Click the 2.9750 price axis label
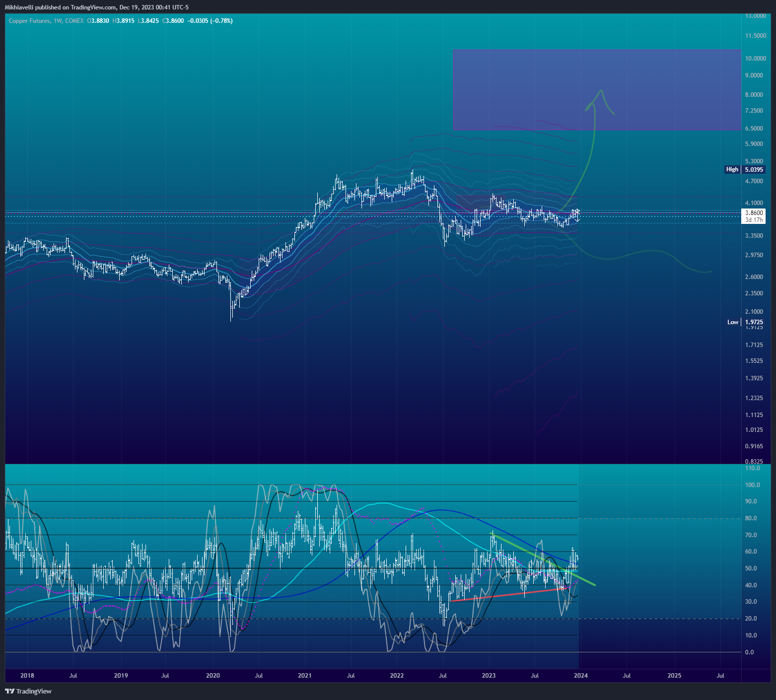Viewport: 776px width, 700px height. (754, 255)
